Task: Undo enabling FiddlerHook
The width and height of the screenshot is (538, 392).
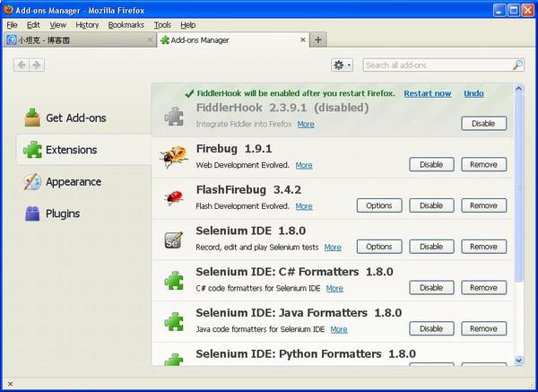Action: click(473, 93)
